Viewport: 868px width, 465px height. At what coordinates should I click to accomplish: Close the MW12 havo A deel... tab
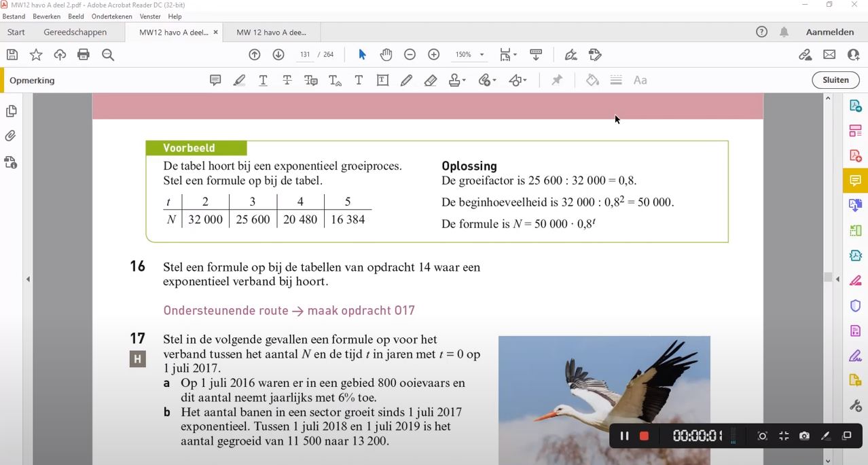[216, 32]
